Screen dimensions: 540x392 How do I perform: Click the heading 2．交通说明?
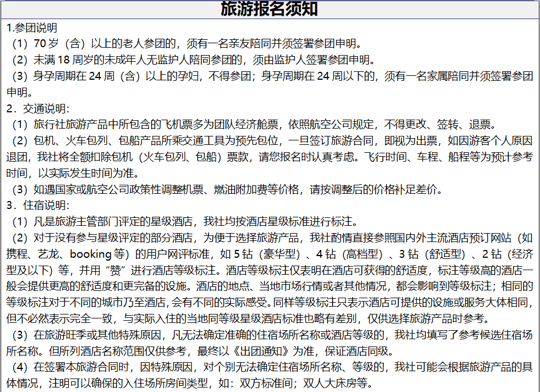point(38,108)
